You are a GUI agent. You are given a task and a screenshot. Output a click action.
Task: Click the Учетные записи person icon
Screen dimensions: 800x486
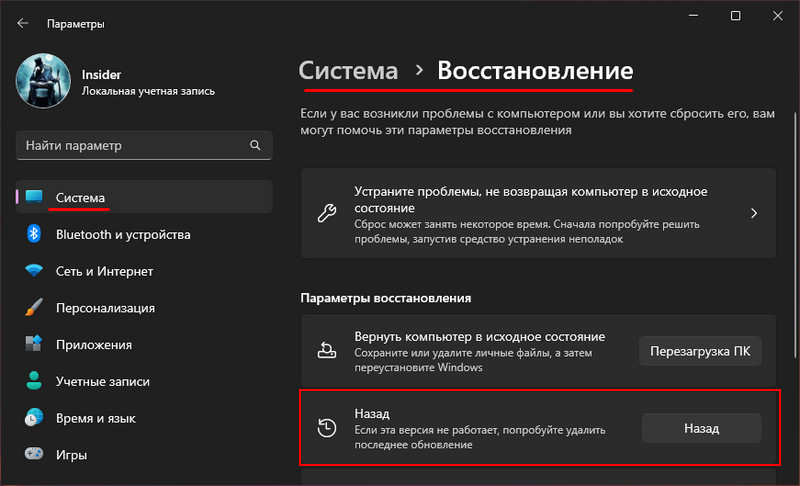click(x=34, y=380)
